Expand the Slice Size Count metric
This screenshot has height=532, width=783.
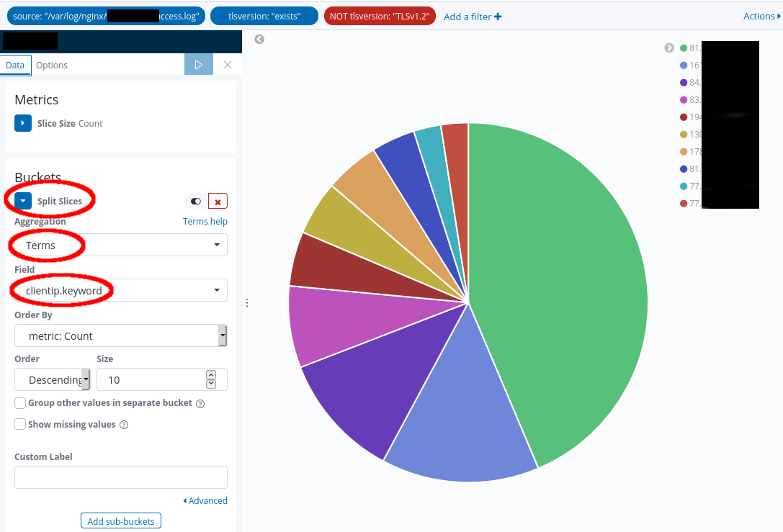click(23, 123)
